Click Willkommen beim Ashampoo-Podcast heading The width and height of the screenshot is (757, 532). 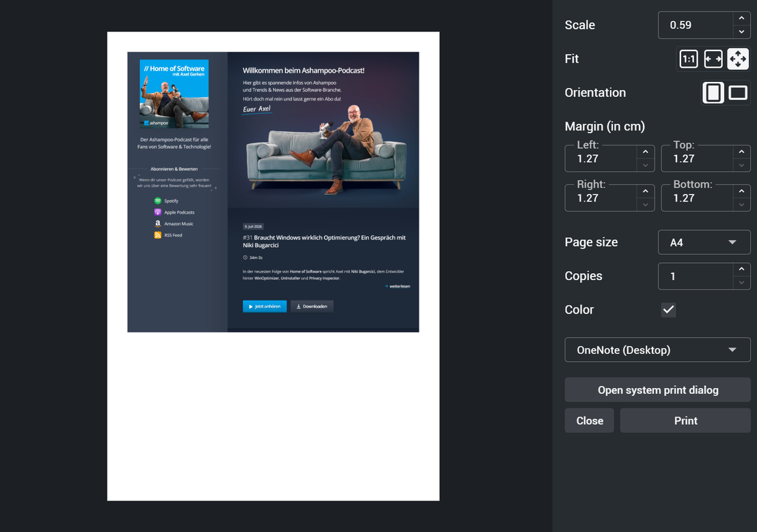[303, 70]
